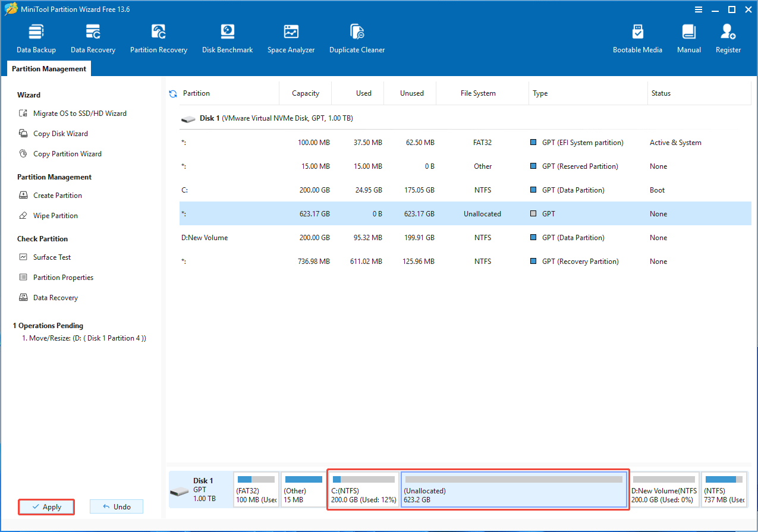The image size is (758, 532).
Task: Open the Bootable Media creator
Action: [x=637, y=39]
